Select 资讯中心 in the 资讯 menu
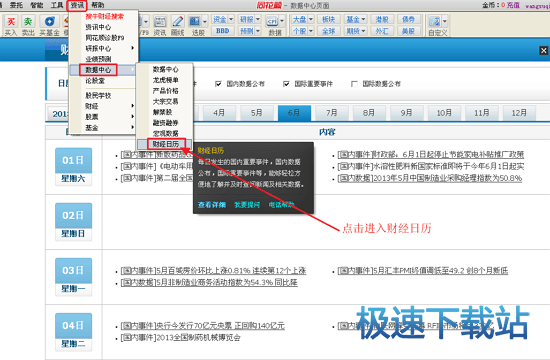Viewport: 550px width, 360px height. point(103,27)
